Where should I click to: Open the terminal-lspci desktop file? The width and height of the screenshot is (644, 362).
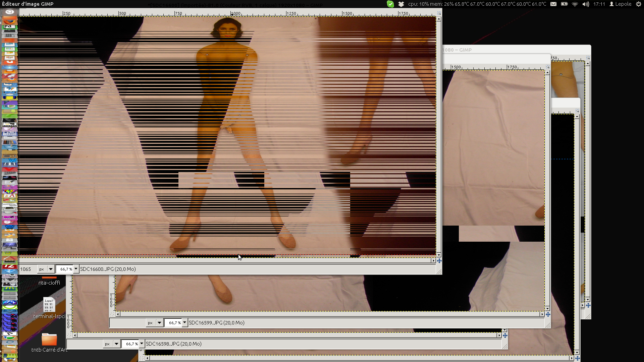pos(49,305)
